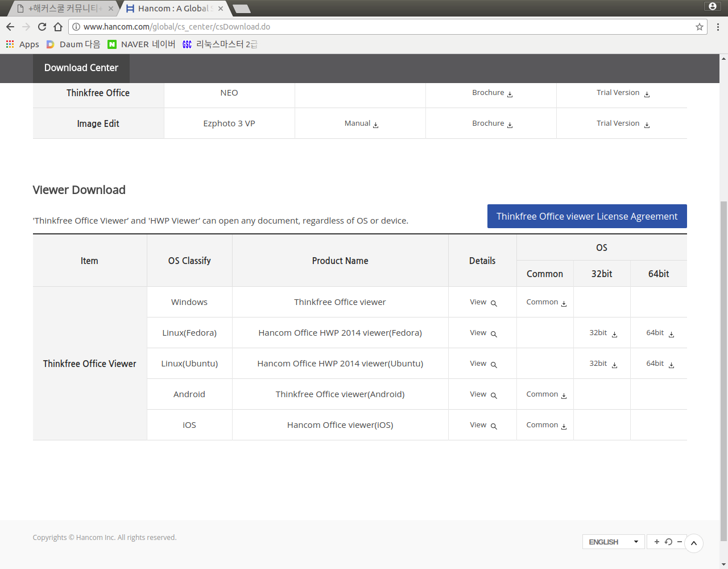View details for Thinkfree Office viewer Windows
The width and height of the screenshot is (728, 569).
[x=482, y=302]
